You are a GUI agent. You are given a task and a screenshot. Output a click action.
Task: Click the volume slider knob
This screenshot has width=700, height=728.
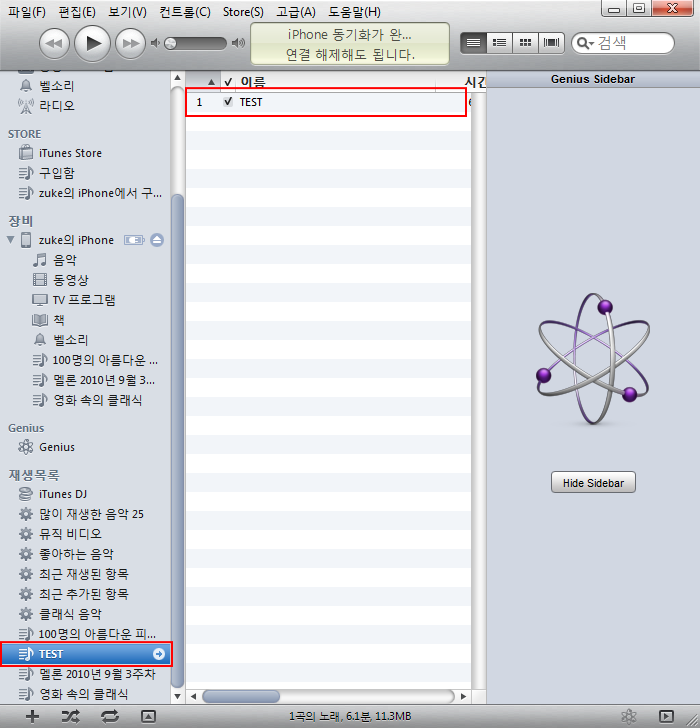coord(171,43)
